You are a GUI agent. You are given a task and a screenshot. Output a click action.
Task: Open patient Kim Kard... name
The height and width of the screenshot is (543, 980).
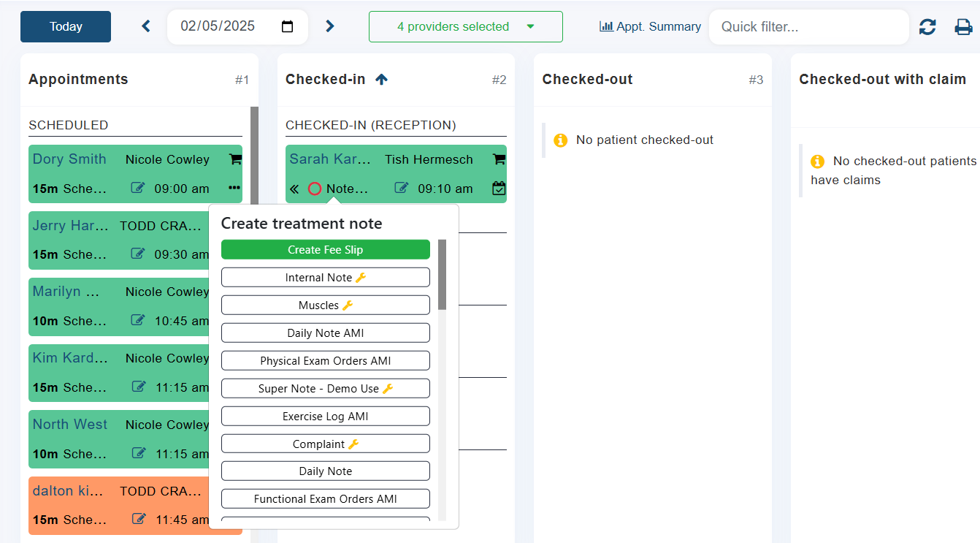[70, 358]
